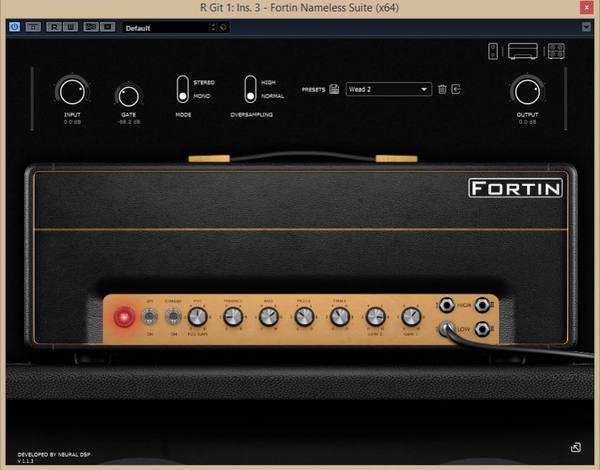Toggle the plugin bypass power button

click(15, 27)
